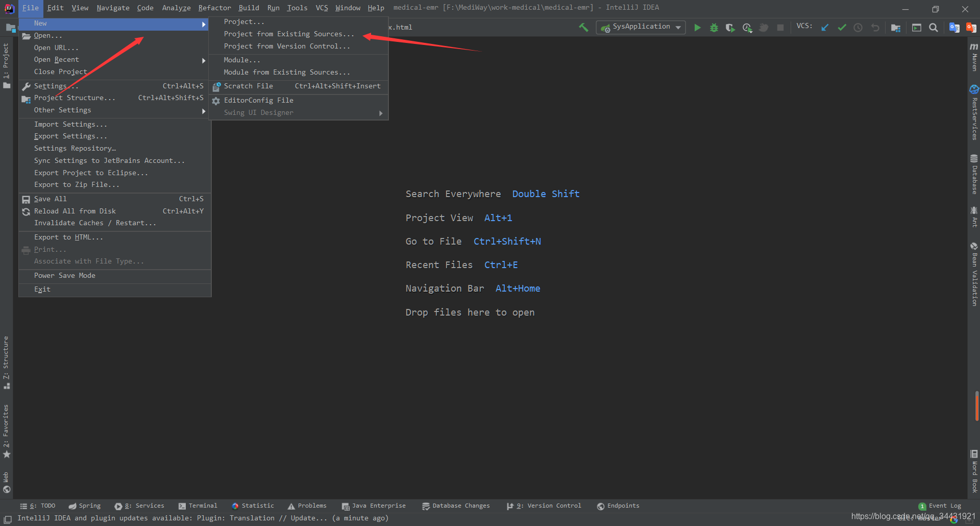Open the Endpoints tool tab
Viewport: 980px width, 526px height.
tap(618, 506)
